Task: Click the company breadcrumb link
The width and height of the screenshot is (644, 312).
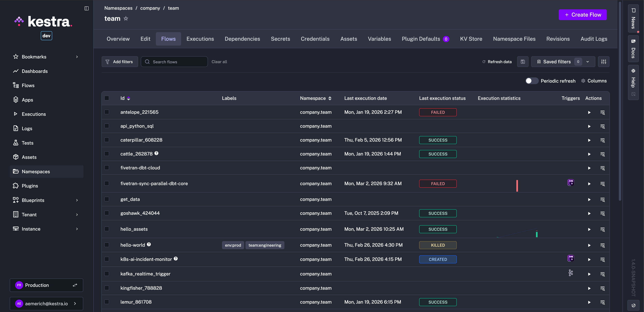Action: tap(150, 8)
